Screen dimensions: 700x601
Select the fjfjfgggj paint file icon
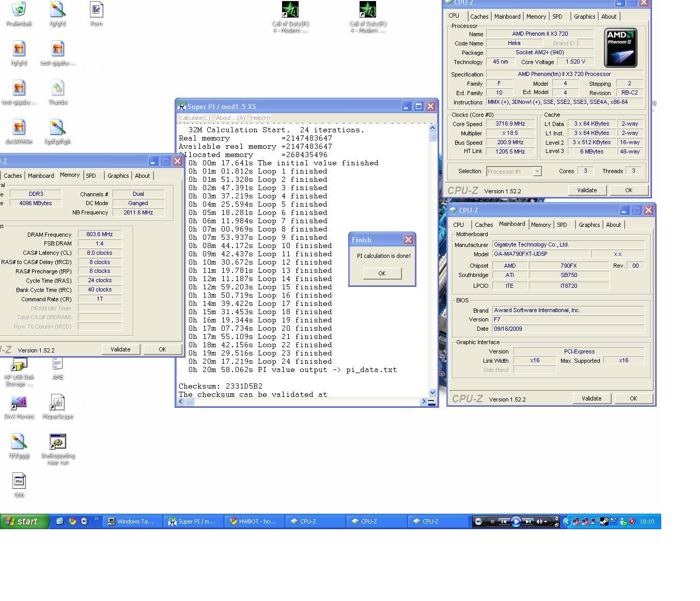(19, 442)
